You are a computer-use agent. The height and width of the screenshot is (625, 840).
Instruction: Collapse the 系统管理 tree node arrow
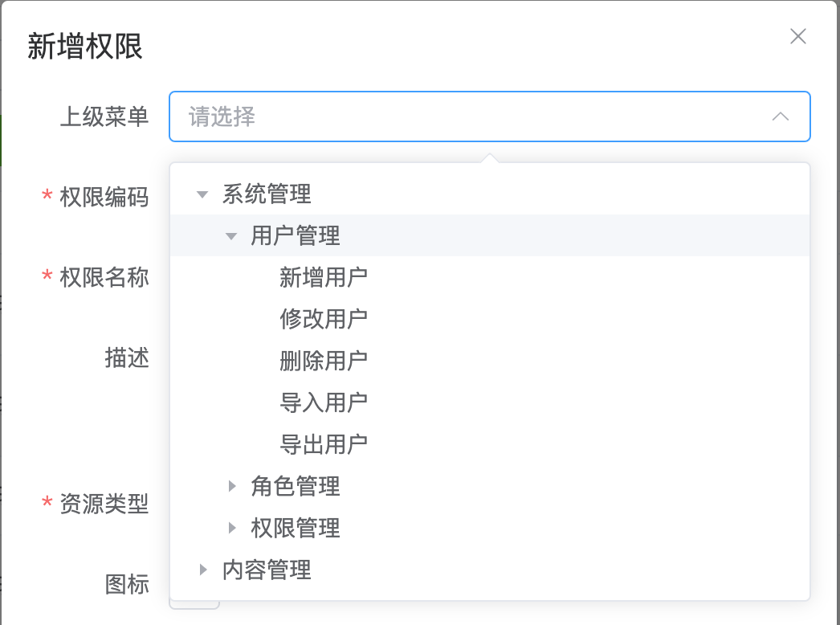tap(202, 194)
